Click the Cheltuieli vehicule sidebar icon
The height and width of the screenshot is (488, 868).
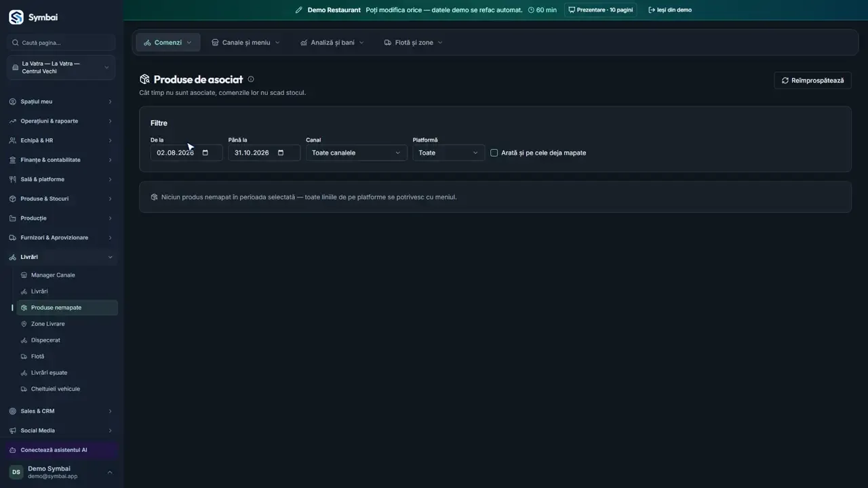pyautogui.click(x=24, y=389)
